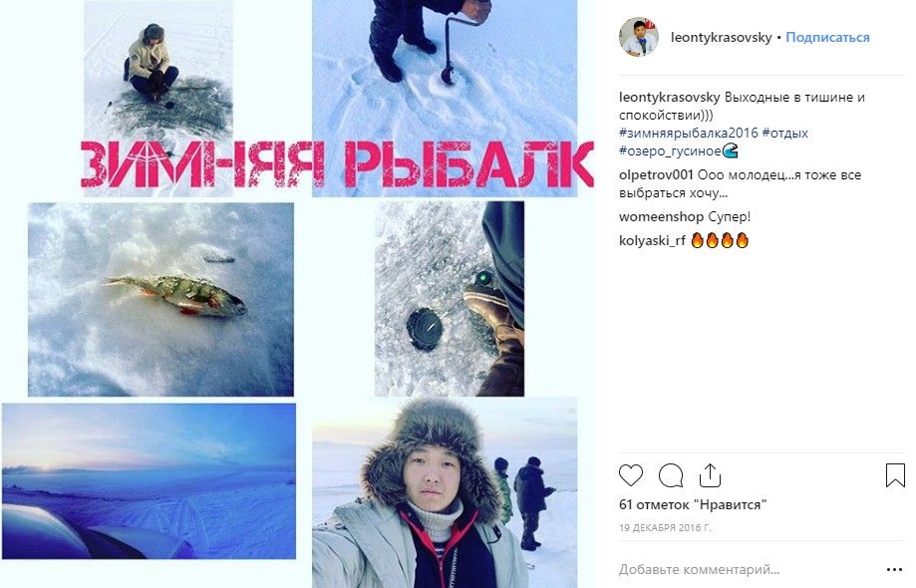Viewport: 916px width, 588px height.
Task: Click the perch fish photo in collage
Action: click(160, 300)
